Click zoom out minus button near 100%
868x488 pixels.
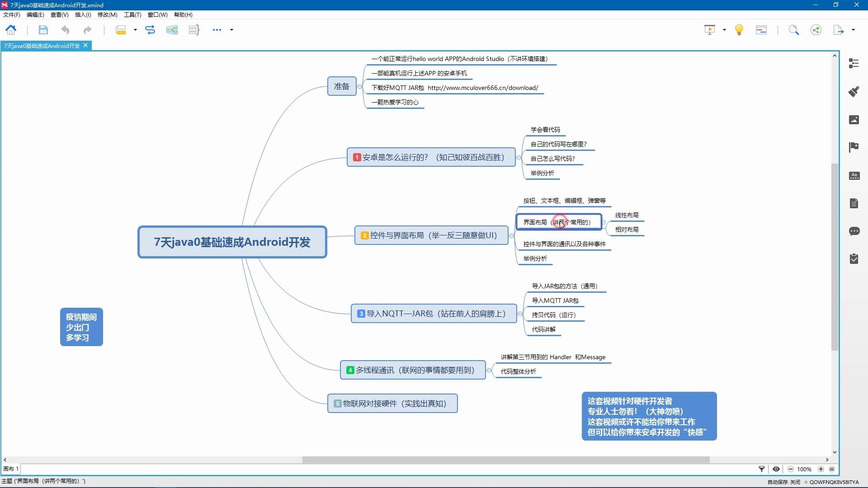pyautogui.click(x=790, y=469)
